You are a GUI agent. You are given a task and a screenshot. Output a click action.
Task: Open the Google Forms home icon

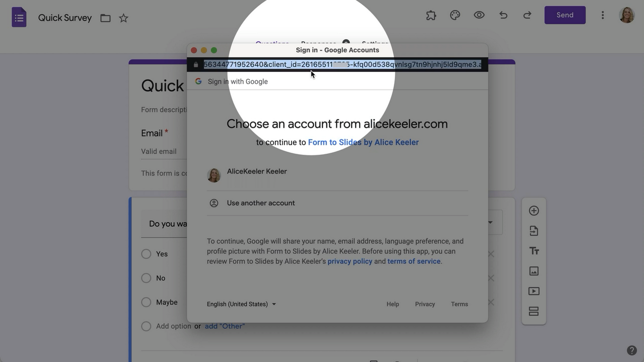[x=19, y=17]
